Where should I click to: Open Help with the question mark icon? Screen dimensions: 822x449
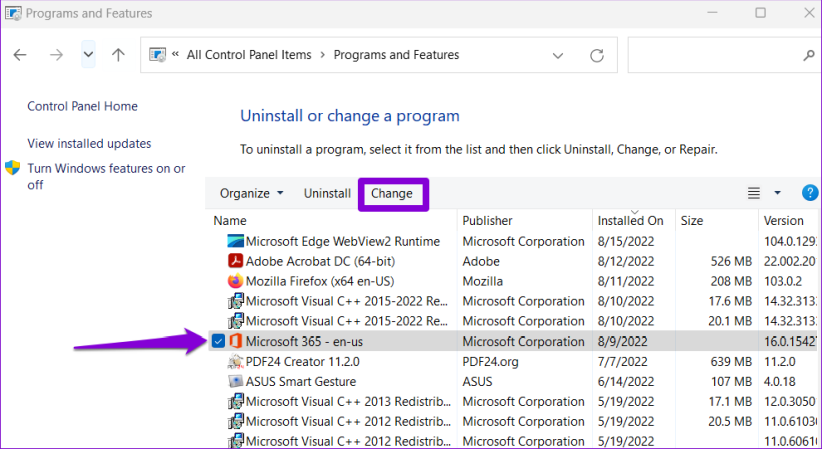pos(809,193)
